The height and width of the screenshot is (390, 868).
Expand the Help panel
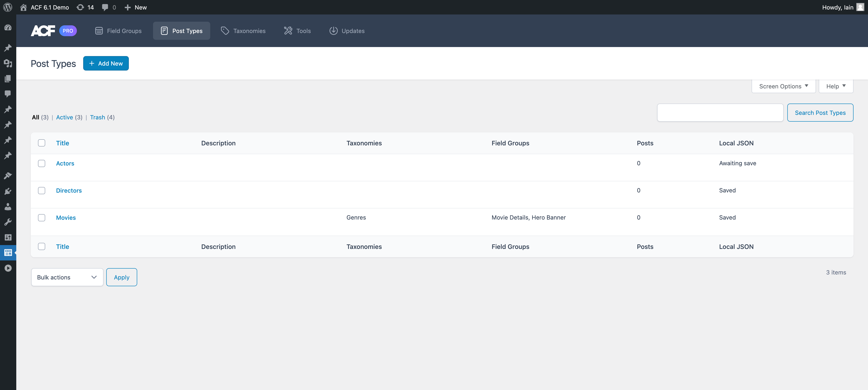point(836,86)
